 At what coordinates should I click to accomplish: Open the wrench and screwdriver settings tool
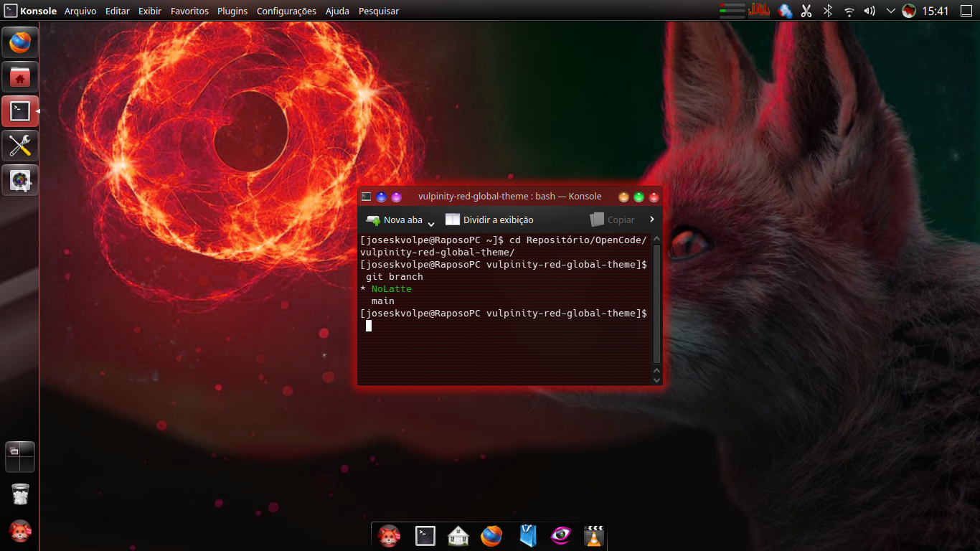click(20, 146)
